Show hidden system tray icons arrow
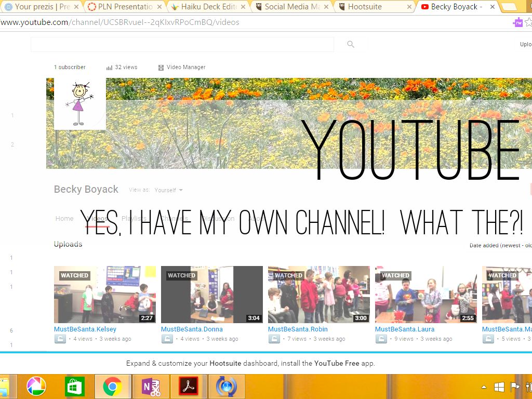532x399 pixels. pos(484,387)
